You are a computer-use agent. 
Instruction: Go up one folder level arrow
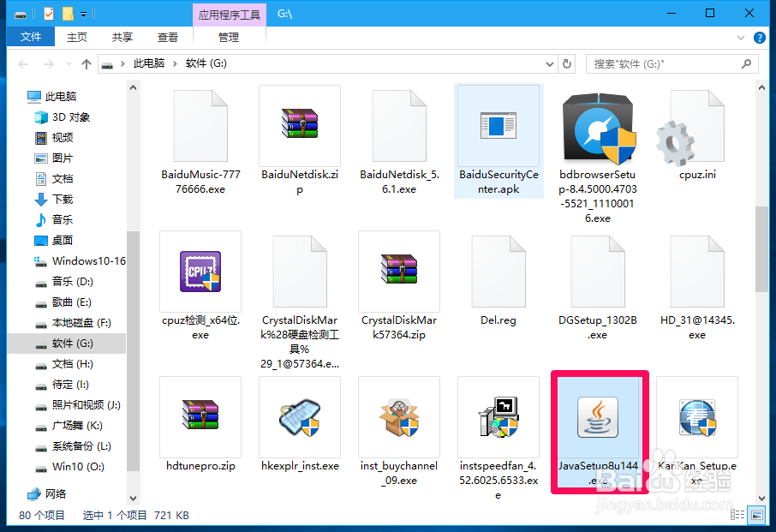click(x=87, y=64)
